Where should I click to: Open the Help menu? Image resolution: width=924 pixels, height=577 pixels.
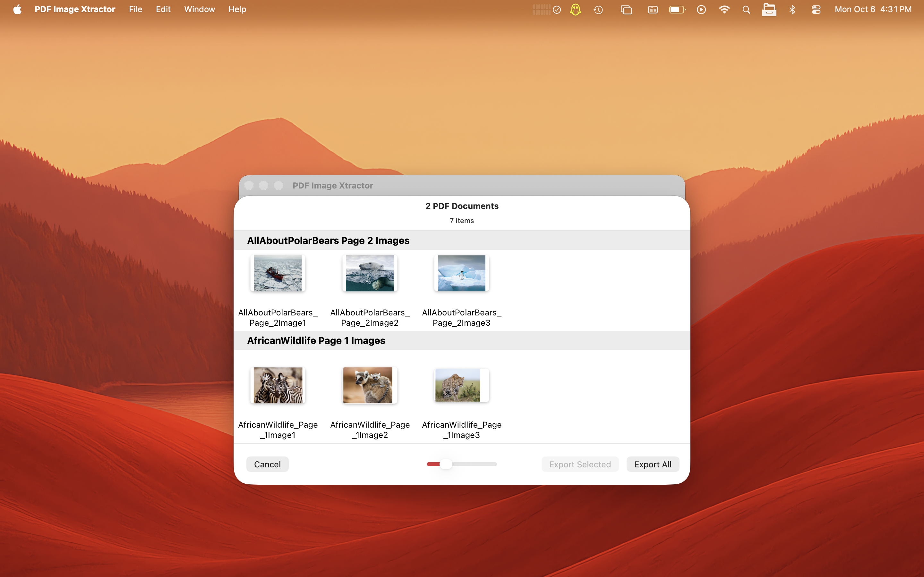237,9
